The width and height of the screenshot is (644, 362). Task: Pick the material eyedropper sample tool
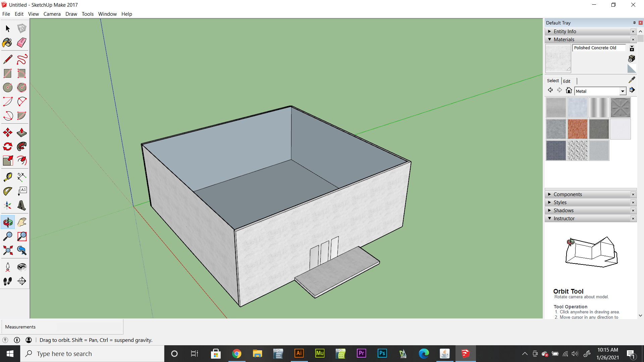click(x=632, y=80)
